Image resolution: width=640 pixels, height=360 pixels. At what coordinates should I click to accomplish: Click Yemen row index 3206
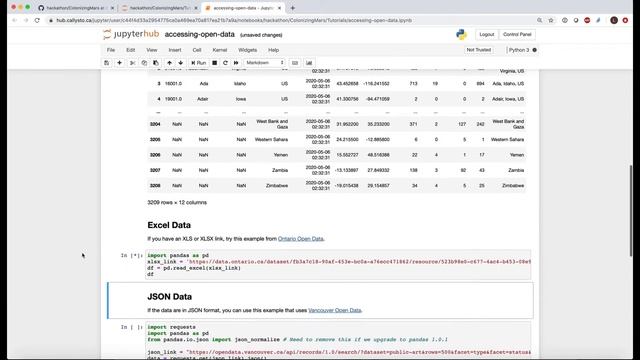tap(155, 155)
